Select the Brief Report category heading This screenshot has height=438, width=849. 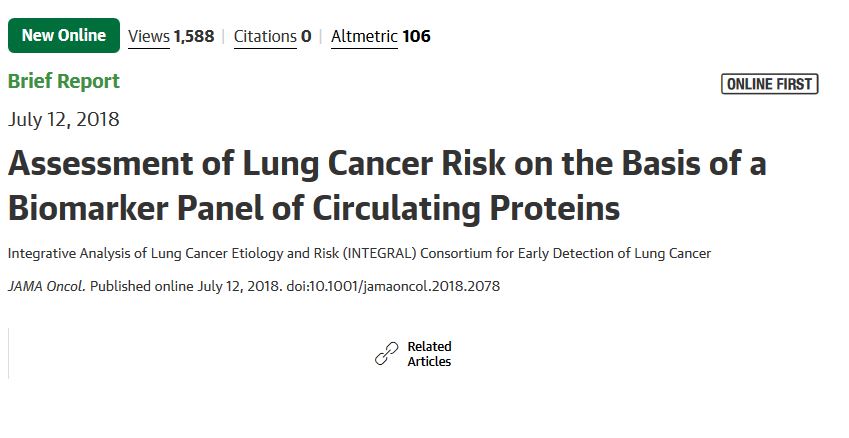point(64,82)
